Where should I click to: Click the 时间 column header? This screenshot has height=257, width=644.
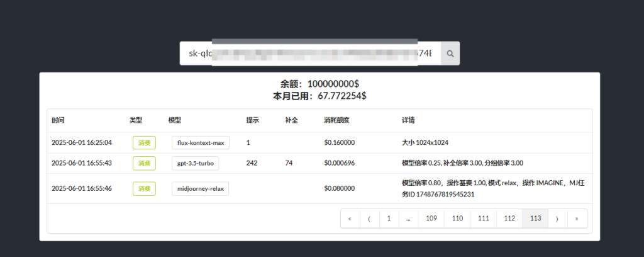[x=58, y=120]
